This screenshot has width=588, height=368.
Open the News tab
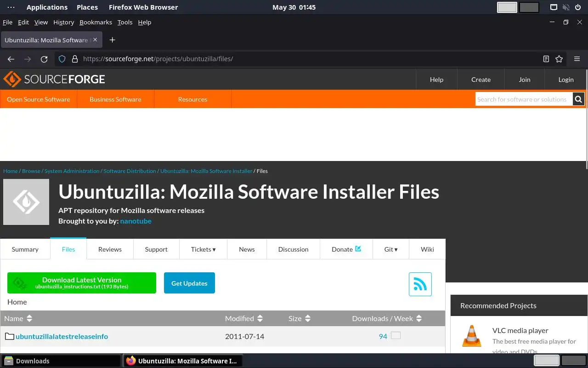(247, 249)
